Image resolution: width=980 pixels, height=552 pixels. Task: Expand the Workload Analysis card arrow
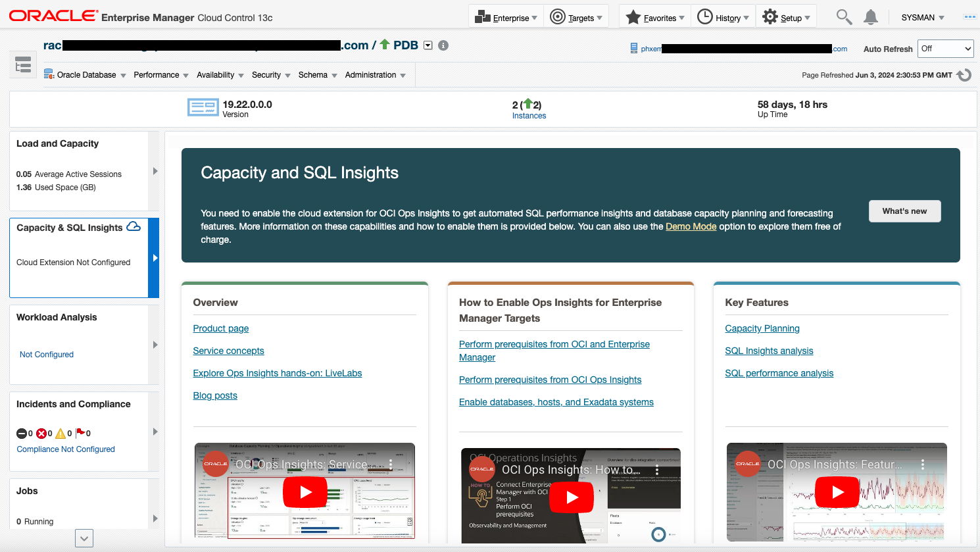[154, 345]
